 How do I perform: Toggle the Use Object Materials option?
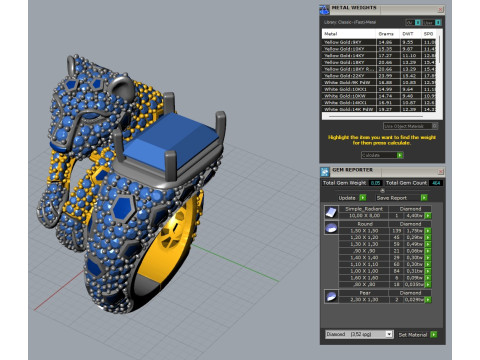[410, 126]
